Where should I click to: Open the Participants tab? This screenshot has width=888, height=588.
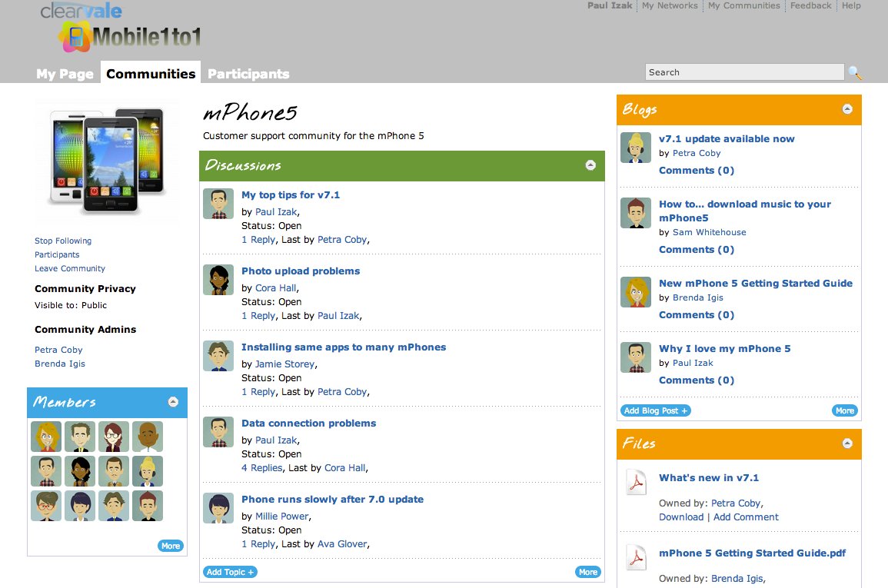point(248,74)
